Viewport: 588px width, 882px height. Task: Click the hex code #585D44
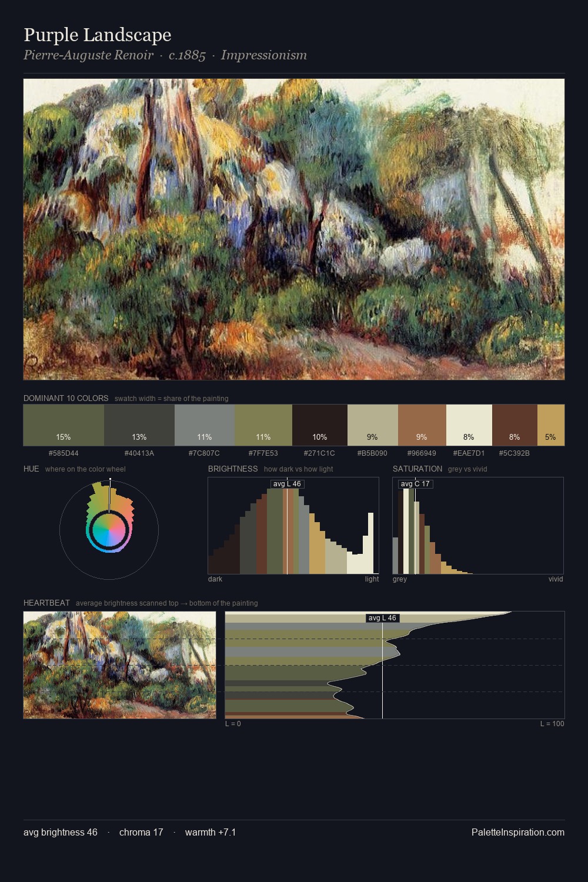coord(64,453)
